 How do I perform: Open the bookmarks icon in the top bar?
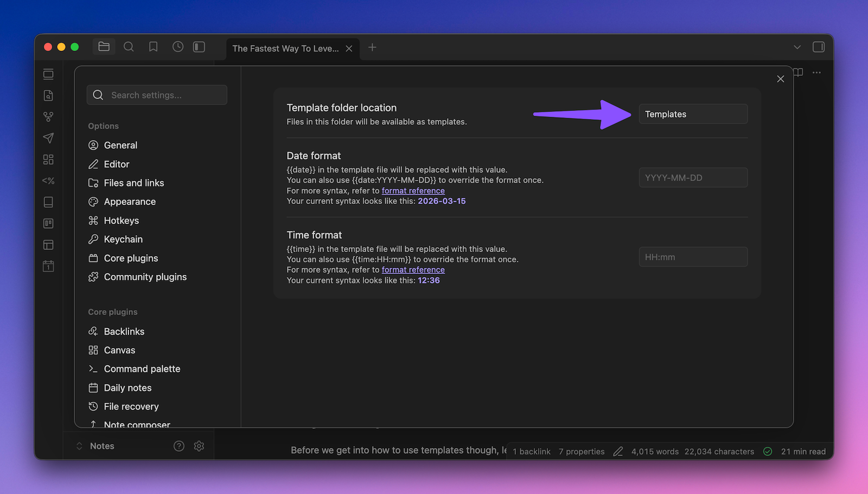(154, 47)
